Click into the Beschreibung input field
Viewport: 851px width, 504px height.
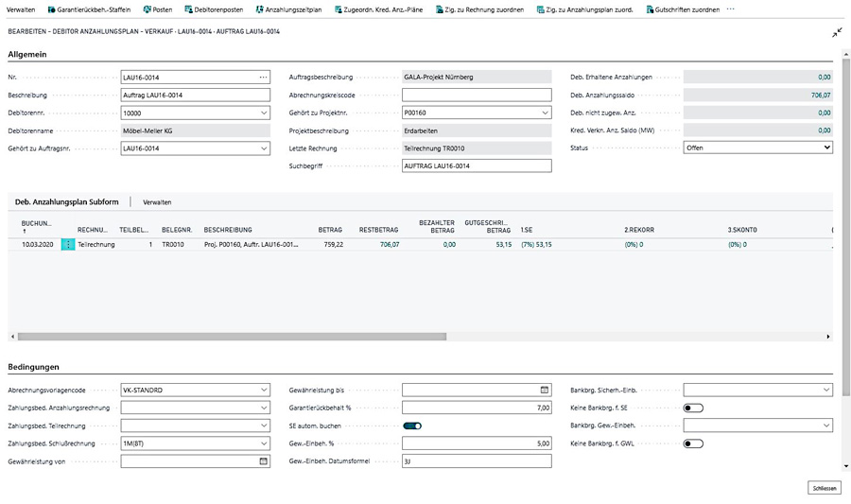(196, 95)
